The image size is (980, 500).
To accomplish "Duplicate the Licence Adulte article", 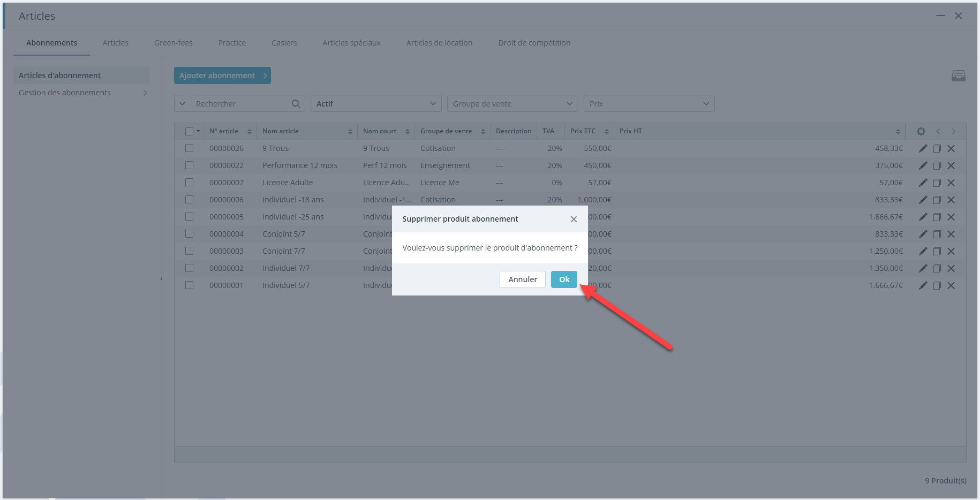I will [937, 183].
